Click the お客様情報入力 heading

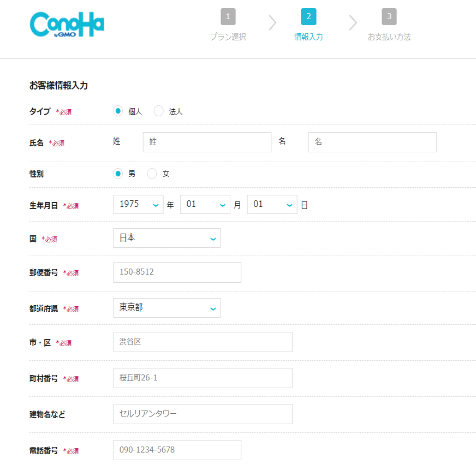(58, 86)
